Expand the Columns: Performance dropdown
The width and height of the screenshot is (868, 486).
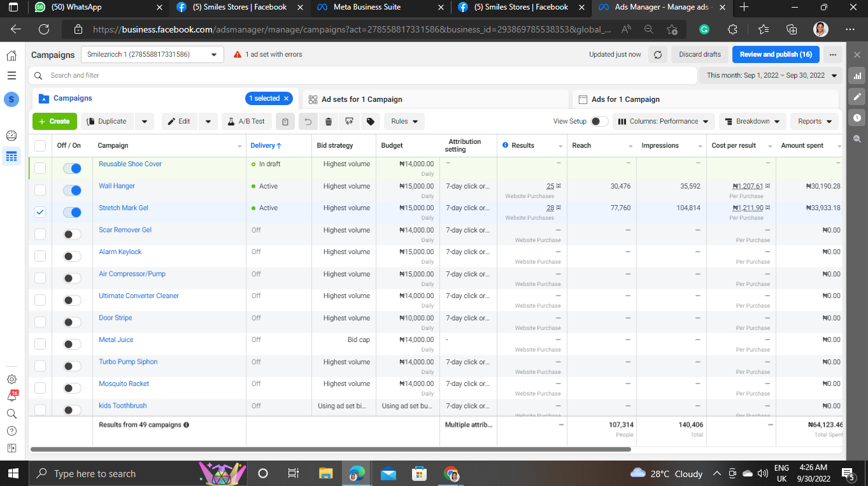point(663,122)
